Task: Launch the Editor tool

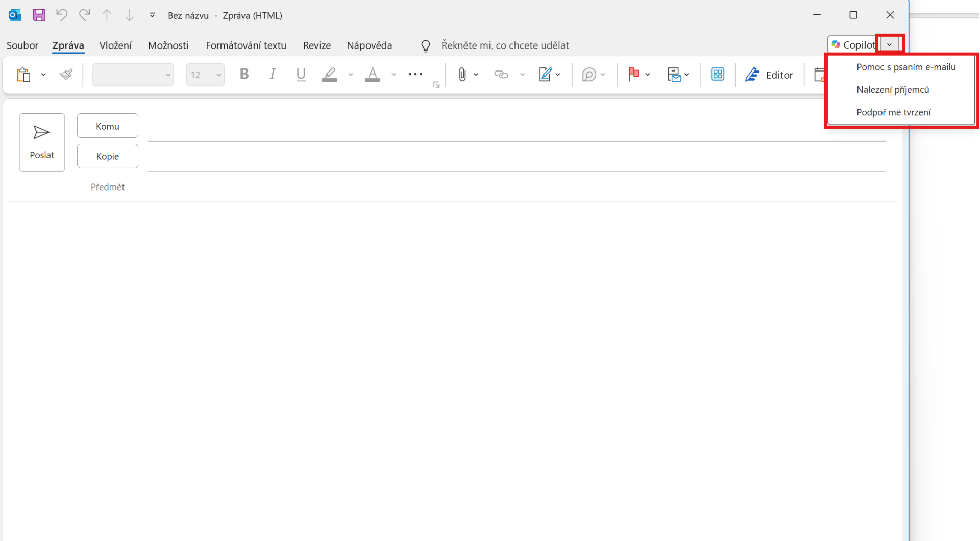Action: click(769, 75)
